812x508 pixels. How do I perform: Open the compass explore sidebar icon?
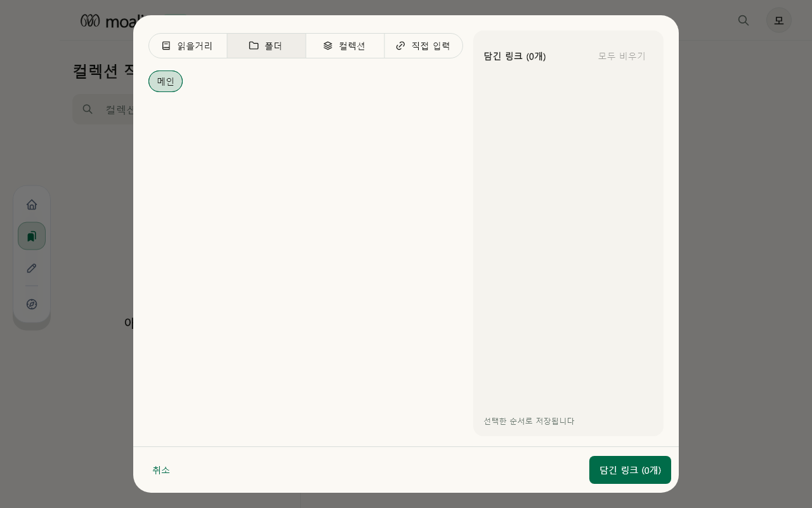[32, 304]
